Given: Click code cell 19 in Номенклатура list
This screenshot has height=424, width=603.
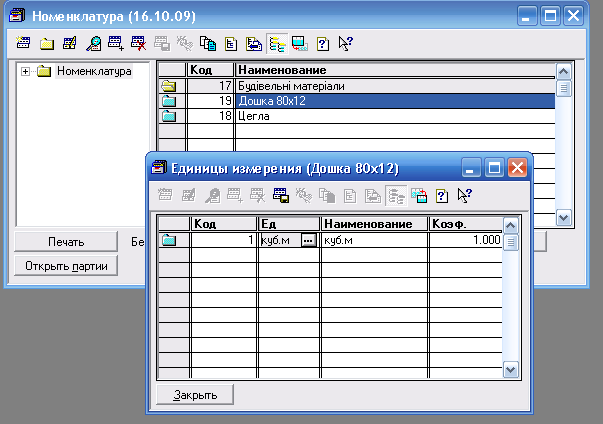Looking at the screenshot, I should [210, 101].
